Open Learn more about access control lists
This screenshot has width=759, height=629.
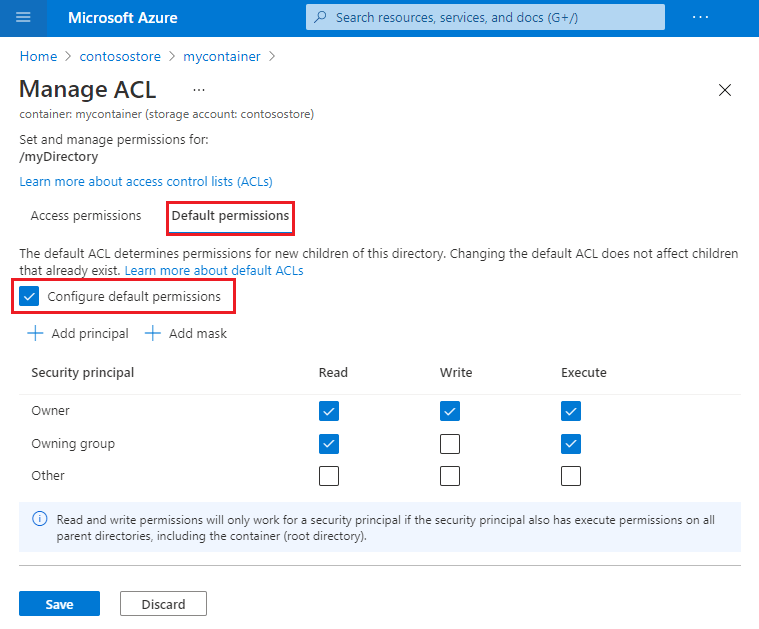[x=146, y=182]
